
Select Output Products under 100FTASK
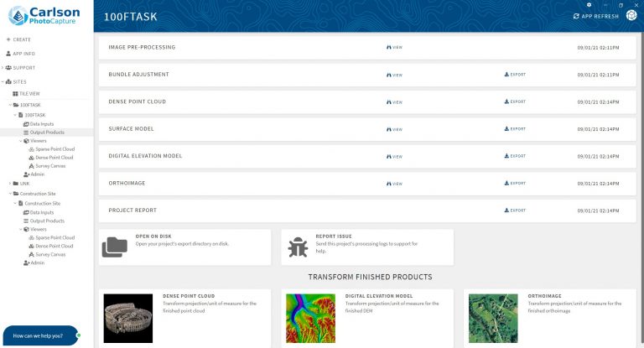pos(47,132)
